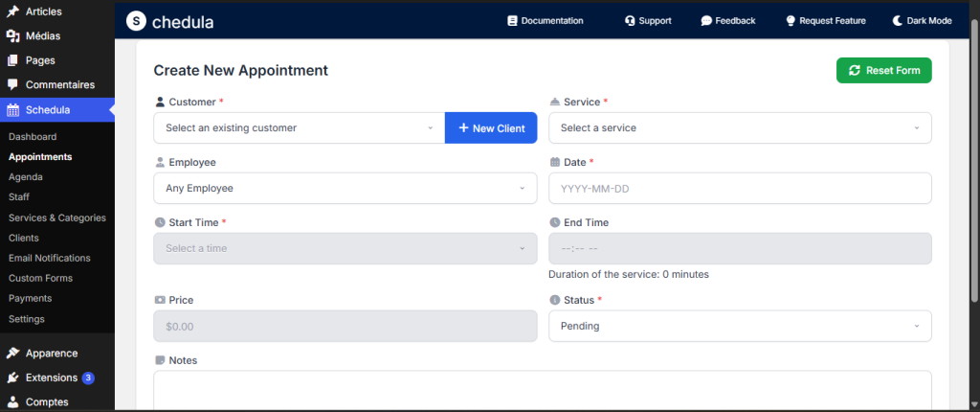Click inside the Notes text area

(x=542, y=390)
